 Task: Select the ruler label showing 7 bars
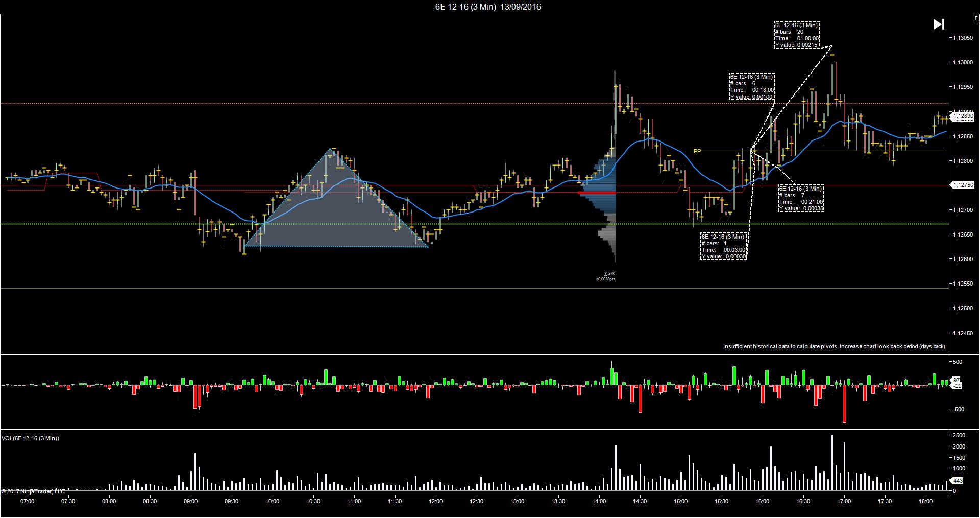(x=801, y=198)
